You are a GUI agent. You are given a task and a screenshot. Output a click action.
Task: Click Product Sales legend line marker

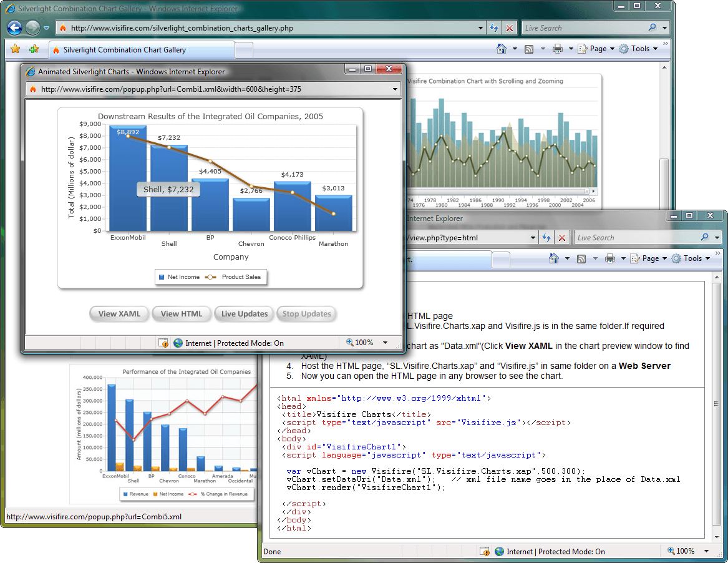click(211, 277)
